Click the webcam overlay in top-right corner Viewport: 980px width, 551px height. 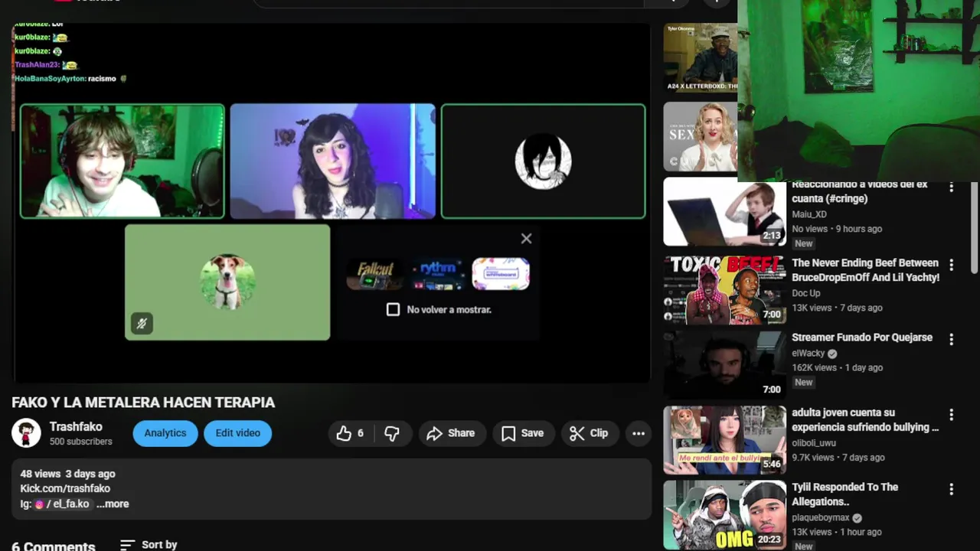click(x=858, y=90)
